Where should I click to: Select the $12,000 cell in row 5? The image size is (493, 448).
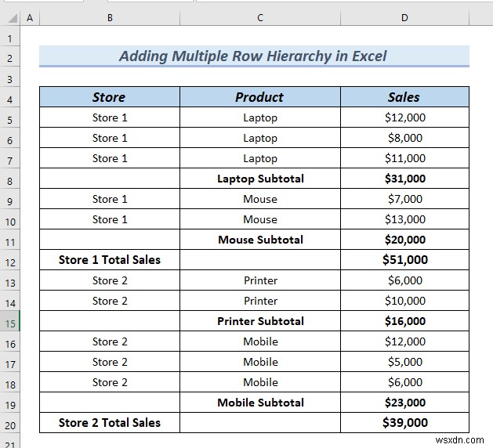click(x=404, y=117)
